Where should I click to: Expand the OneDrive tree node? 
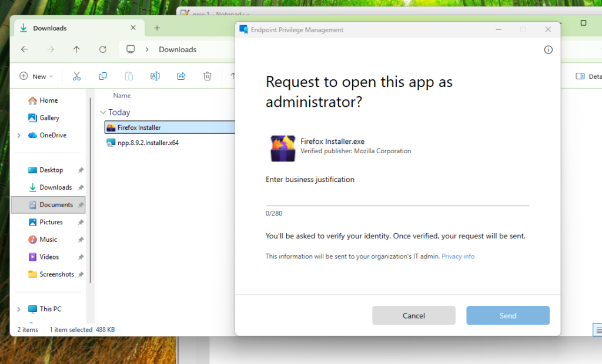pos(18,136)
